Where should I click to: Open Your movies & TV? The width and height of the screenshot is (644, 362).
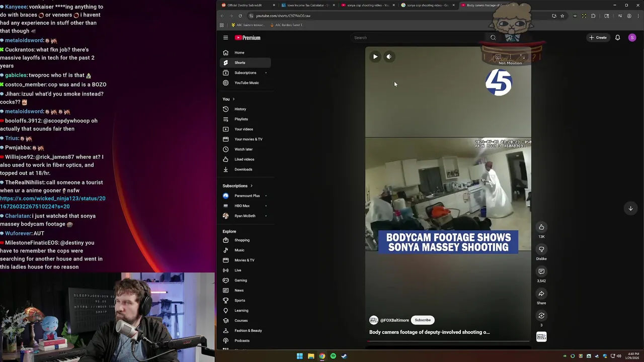click(246, 139)
